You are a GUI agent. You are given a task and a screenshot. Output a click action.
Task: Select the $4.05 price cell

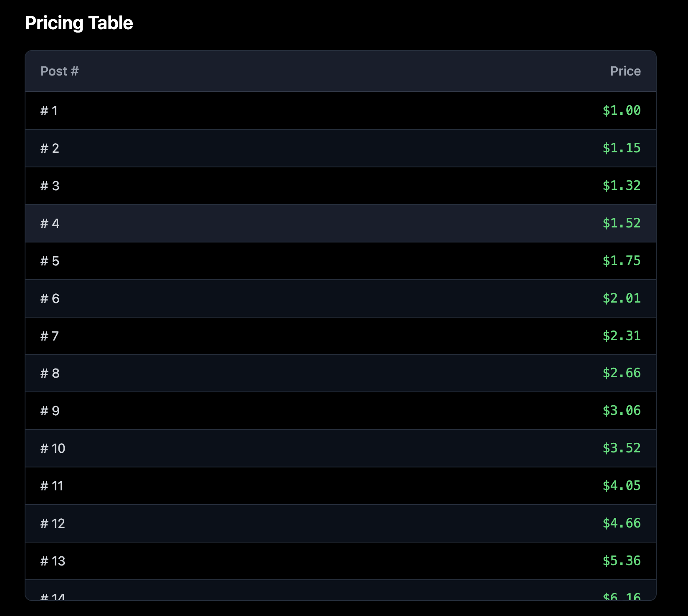coord(622,486)
